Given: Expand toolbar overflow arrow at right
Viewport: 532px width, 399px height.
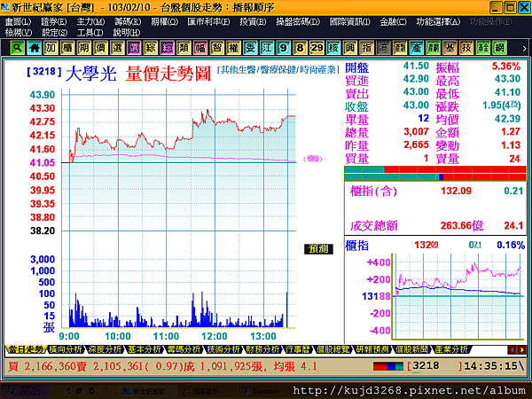Looking at the screenshot, I should click(524, 49).
